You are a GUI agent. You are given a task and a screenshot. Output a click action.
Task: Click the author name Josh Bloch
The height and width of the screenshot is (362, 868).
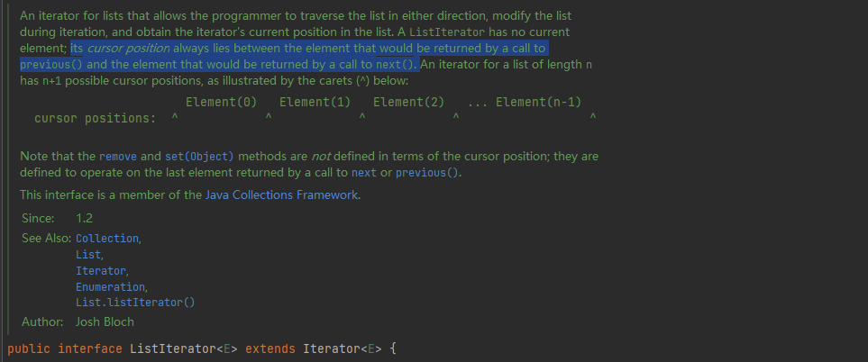[x=106, y=321]
